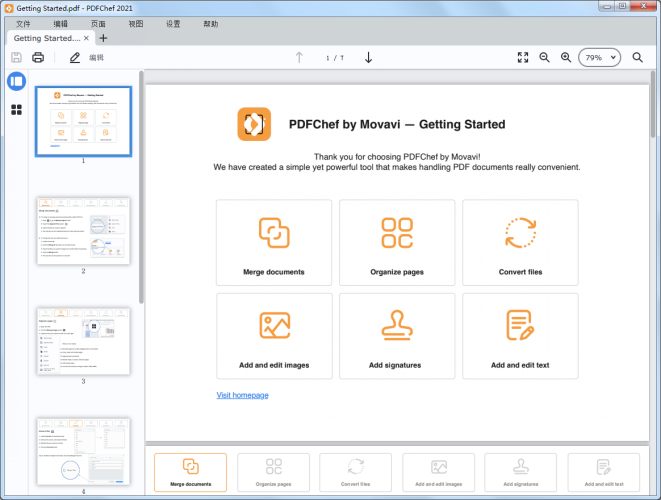The image size is (661, 500).
Task: Select bottom Convert files tab
Action: click(355, 472)
